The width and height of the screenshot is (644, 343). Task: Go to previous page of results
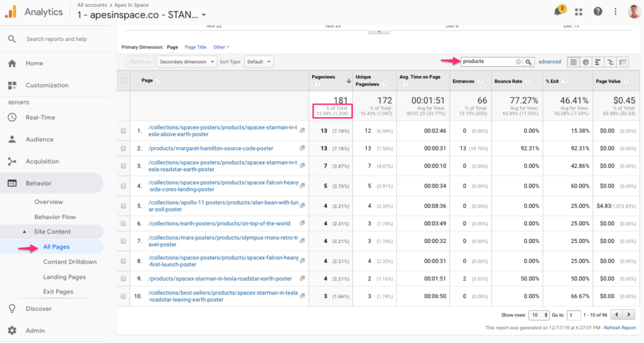tap(616, 315)
